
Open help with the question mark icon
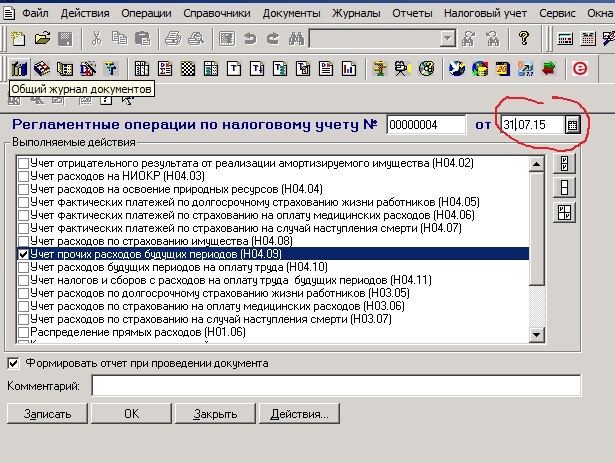pyautogui.click(x=523, y=39)
